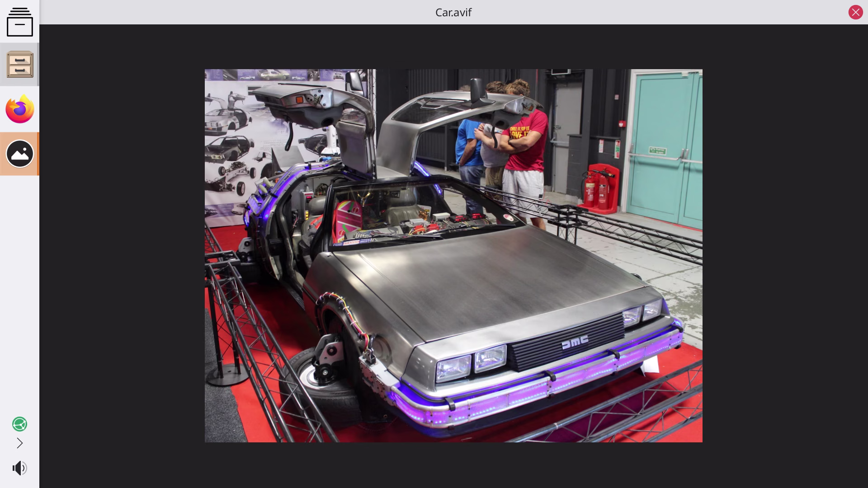This screenshot has width=868, height=488.
Task: Close the Car.avif viewer
Action: 855,12
